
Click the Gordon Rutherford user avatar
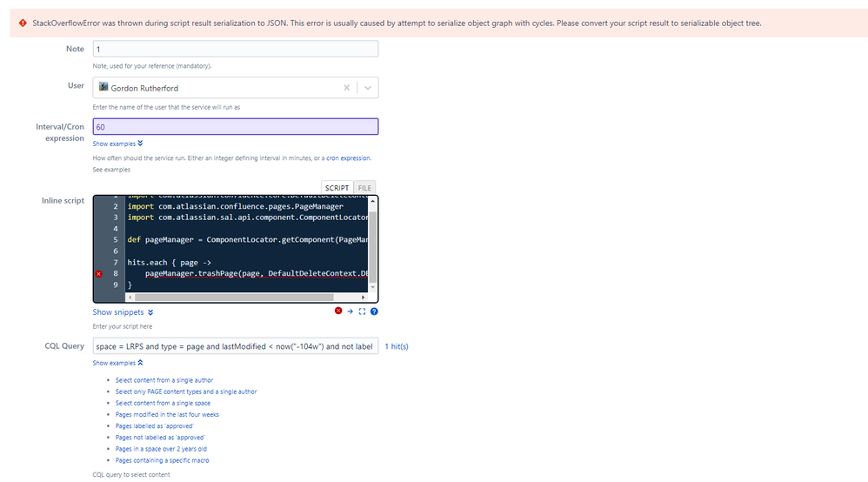(x=103, y=86)
